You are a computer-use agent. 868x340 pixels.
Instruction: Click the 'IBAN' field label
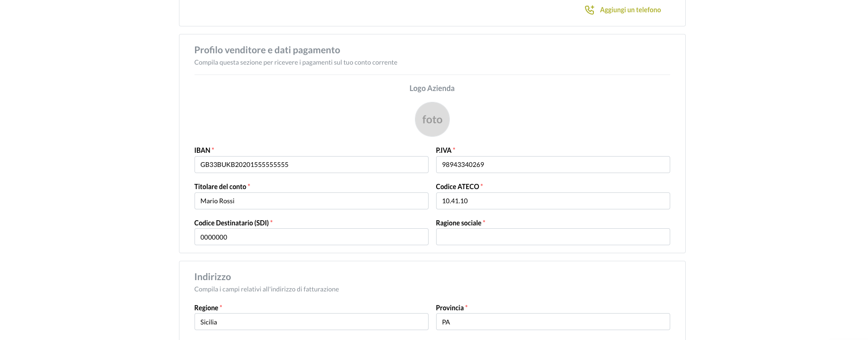pyautogui.click(x=202, y=150)
